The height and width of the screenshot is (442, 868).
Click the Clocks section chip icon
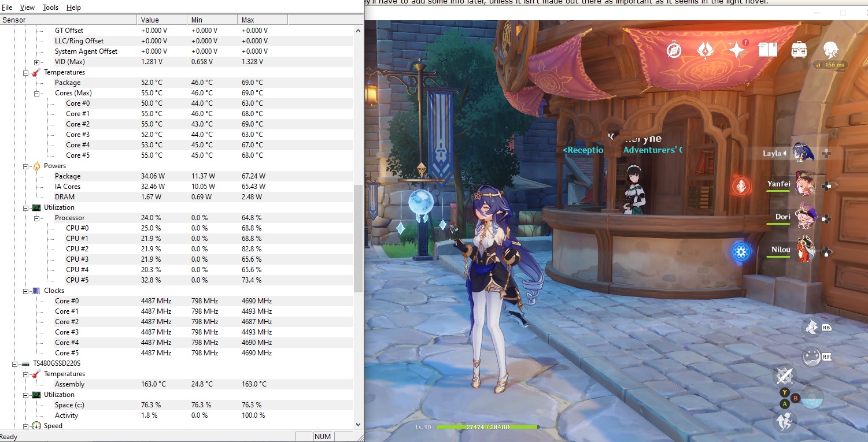click(36, 291)
